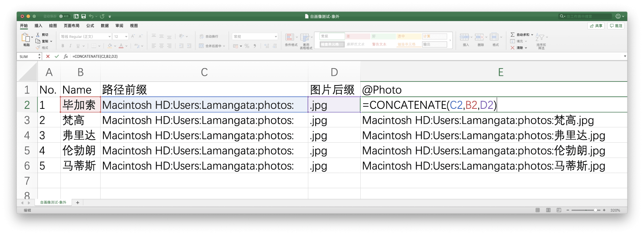Cancel the formula with the red X
The height and width of the screenshot is (235, 644).
tap(48, 56)
